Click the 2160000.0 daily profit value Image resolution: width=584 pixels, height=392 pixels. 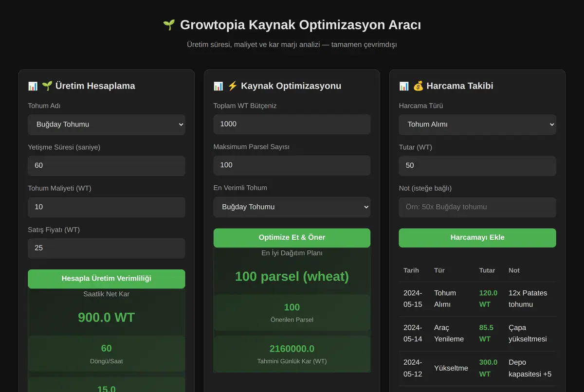coord(292,349)
